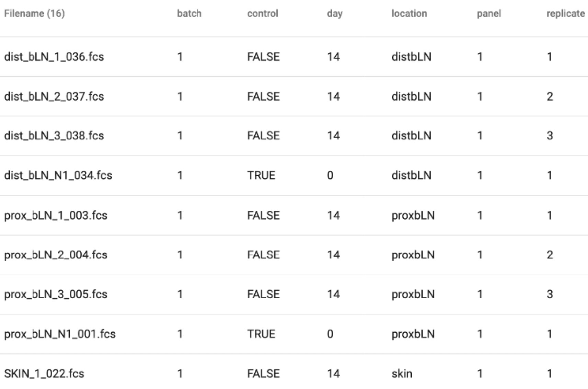
Task: Click replicate value 3 for prox_bLN_3_005.fcs
Action: (550, 294)
